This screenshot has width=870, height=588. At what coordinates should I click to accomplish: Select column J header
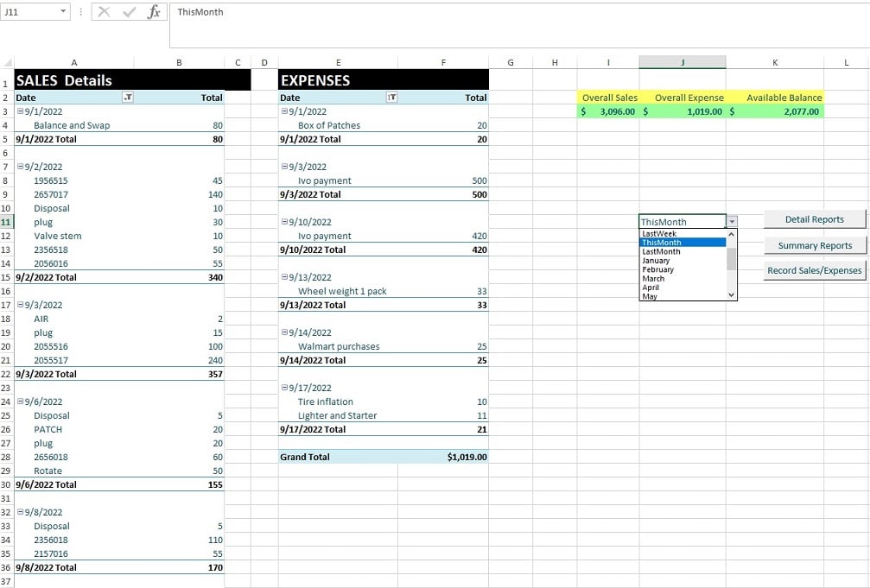683,62
